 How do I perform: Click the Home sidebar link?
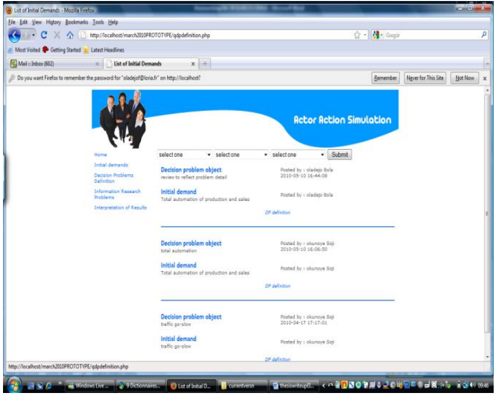click(100, 155)
